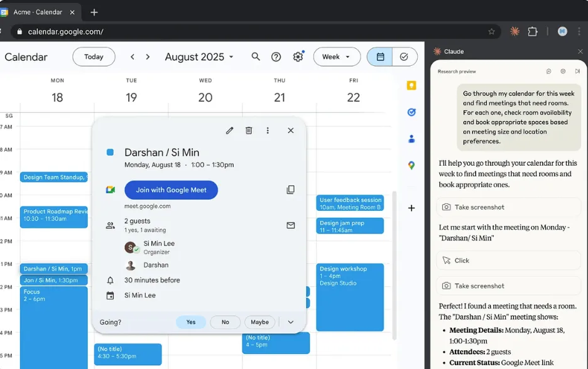
Task: Collapse Claude side panel icon
Action: coord(577,71)
